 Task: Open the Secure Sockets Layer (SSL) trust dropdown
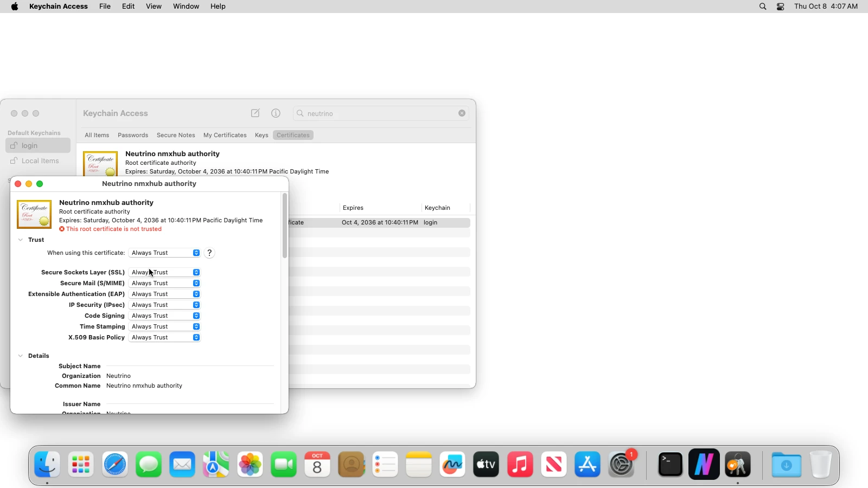point(165,272)
